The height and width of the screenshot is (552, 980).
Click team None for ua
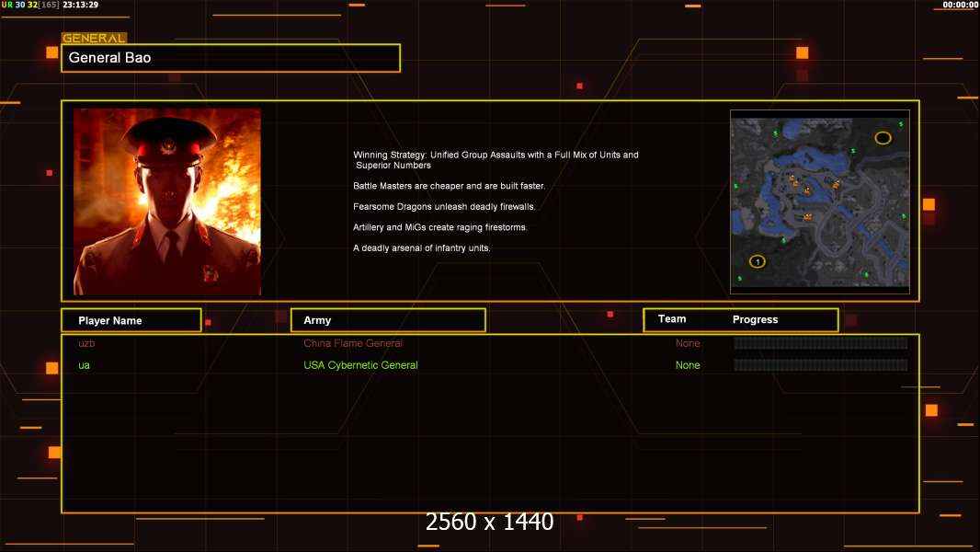click(688, 365)
